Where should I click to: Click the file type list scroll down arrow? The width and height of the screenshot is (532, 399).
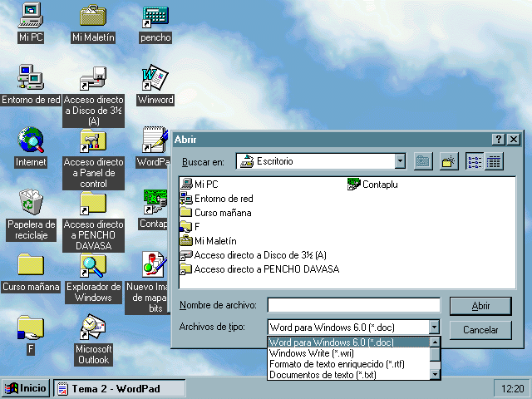pyautogui.click(x=435, y=375)
